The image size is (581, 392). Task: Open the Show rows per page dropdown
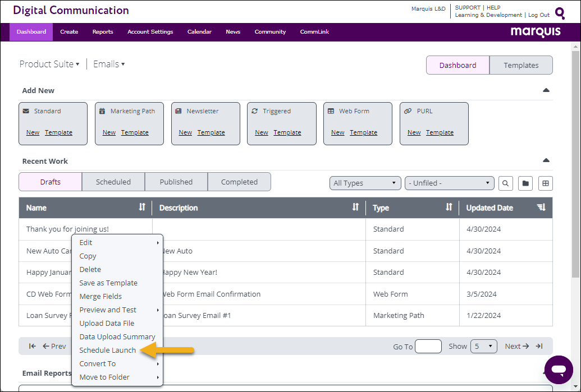coord(483,347)
